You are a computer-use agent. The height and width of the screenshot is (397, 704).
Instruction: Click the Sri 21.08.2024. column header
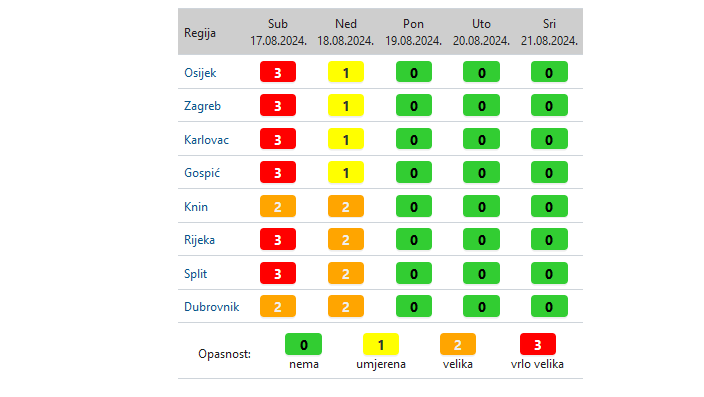point(550,32)
